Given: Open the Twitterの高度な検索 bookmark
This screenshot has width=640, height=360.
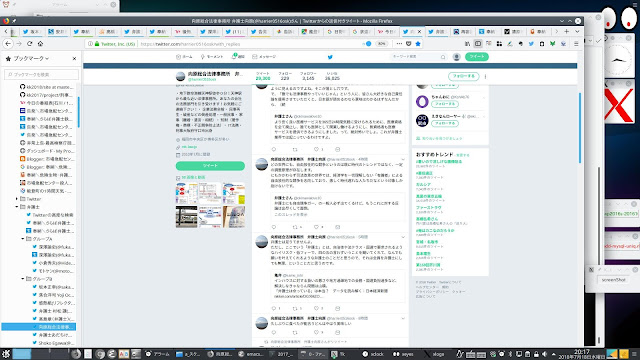Looking at the screenshot, I should pyautogui.click(x=50, y=215).
